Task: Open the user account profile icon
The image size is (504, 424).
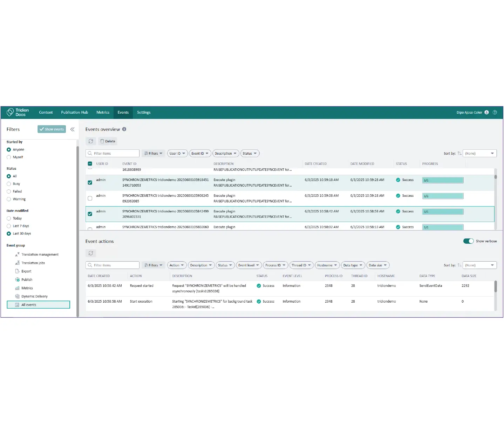Action: tap(486, 113)
